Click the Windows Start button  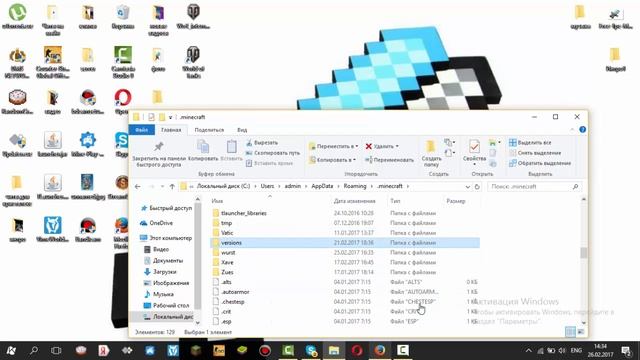[11, 350]
